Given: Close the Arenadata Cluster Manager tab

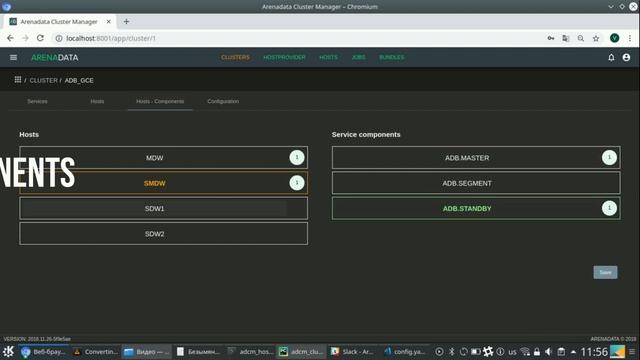Looking at the screenshot, I should tap(109, 22).
